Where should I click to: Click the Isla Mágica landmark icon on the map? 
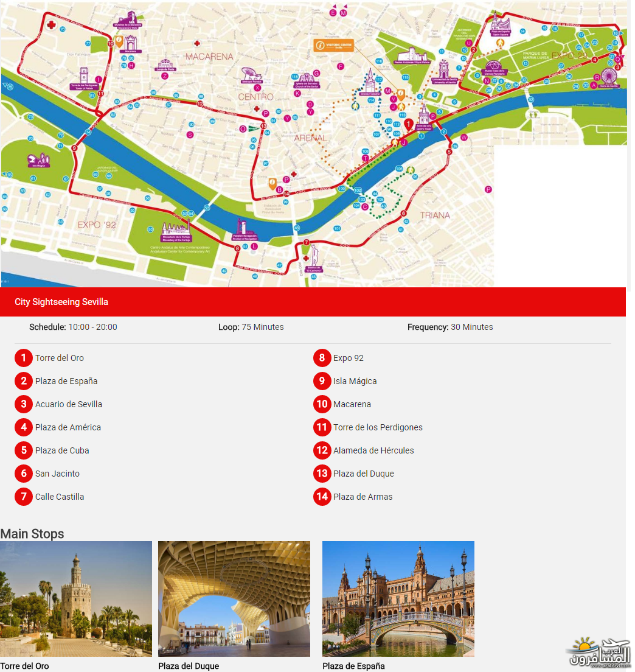pos(38,160)
